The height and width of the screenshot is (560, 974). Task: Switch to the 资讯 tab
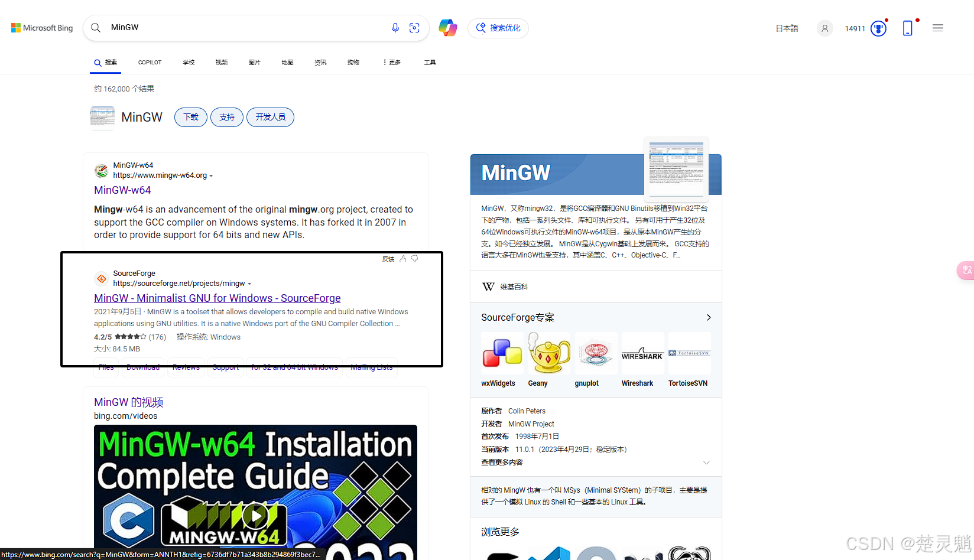(x=320, y=62)
